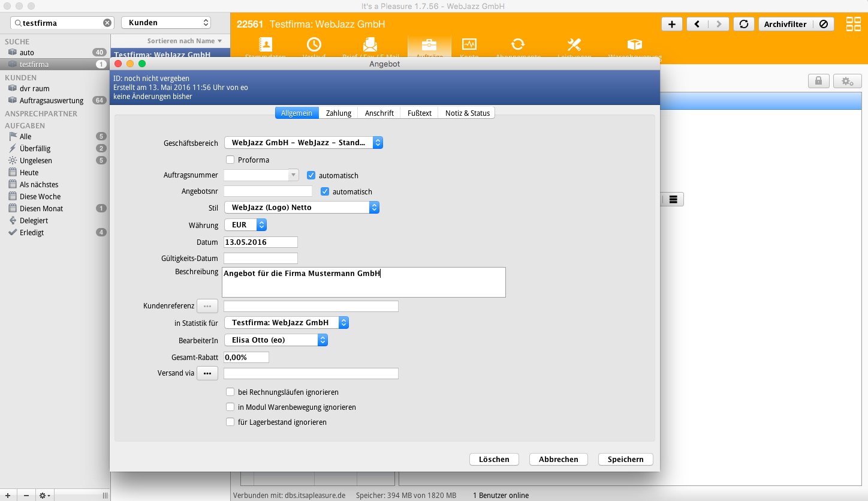Uncheck automatisch for Auftragsnummer
The width and height of the screenshot is (868, 501).
click(311, 175)
